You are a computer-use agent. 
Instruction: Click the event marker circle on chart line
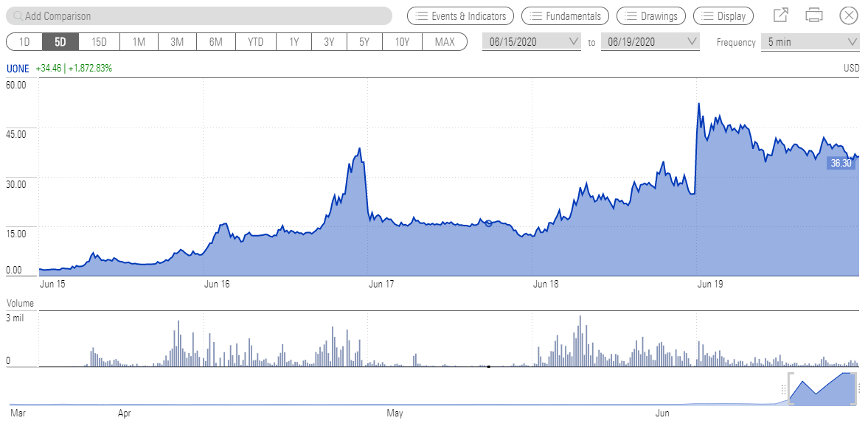(489, 223)
